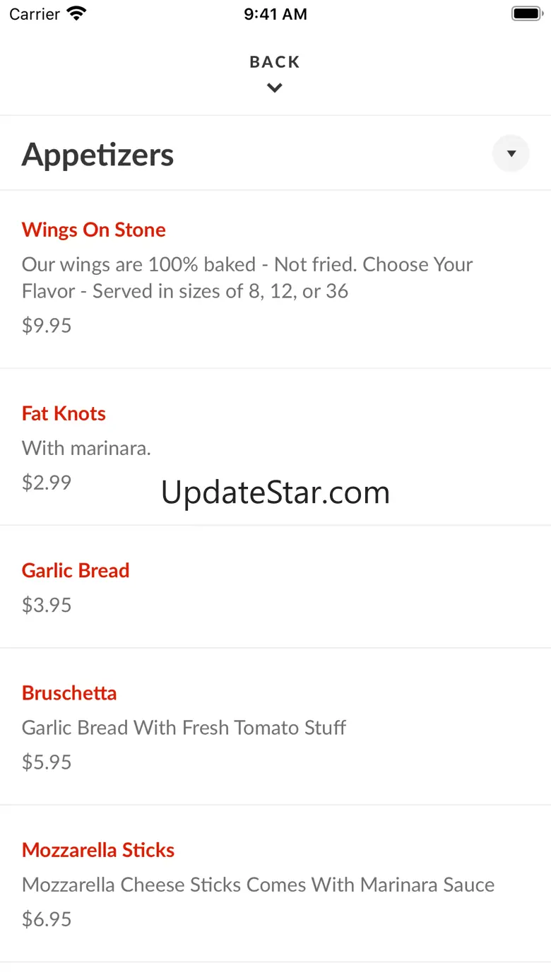Tap the Wi-Fi signal icon

(x=76, y=13)
